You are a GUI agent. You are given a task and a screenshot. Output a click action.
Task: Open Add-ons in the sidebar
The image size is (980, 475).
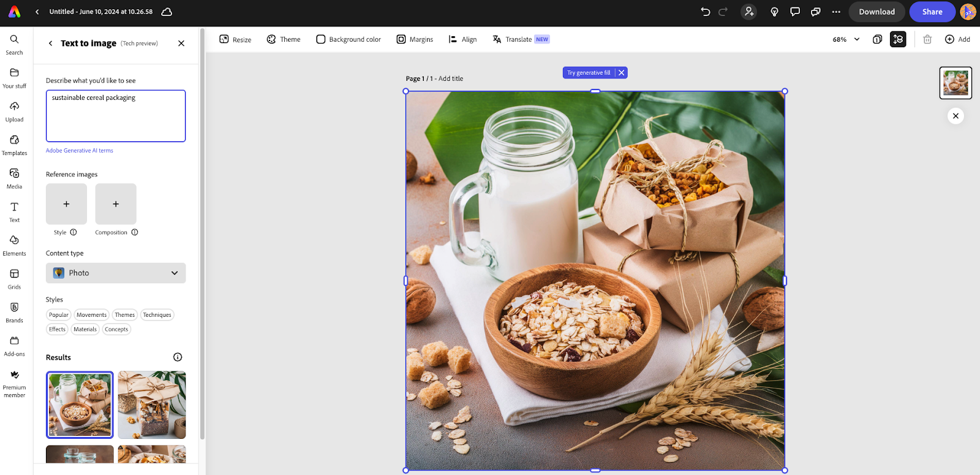[14, 346]
